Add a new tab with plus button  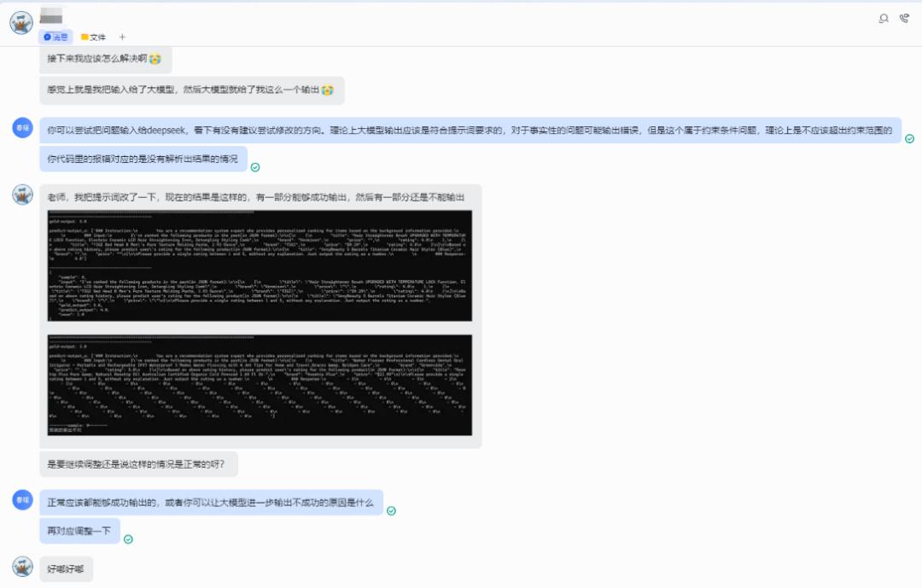[x=122, y=37]
